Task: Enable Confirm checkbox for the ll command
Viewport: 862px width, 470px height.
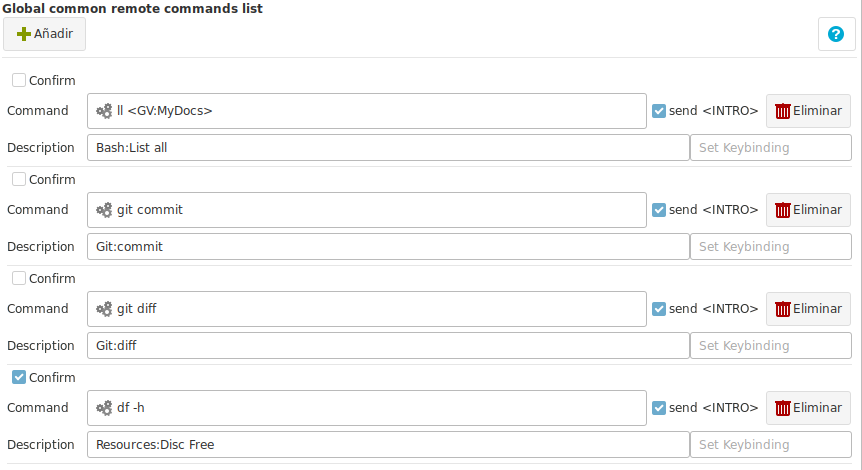Action: click(x=19, y=80)
